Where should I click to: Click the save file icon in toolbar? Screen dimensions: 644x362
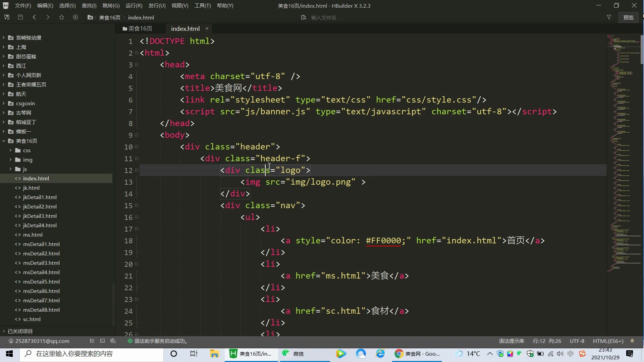pyautogui.click(x=20, y=17)
